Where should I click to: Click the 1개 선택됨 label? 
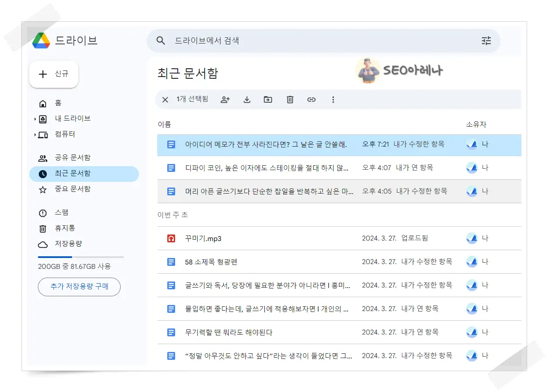[192, 99]
